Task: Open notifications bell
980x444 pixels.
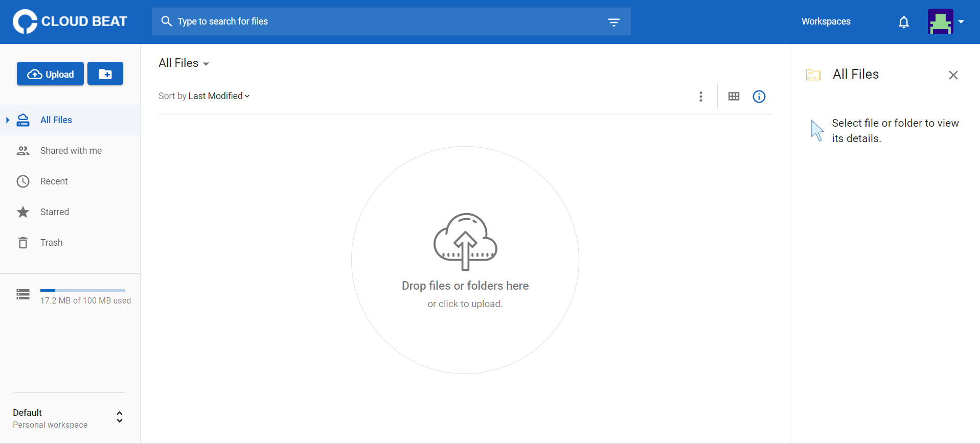Action: point(904,22)
